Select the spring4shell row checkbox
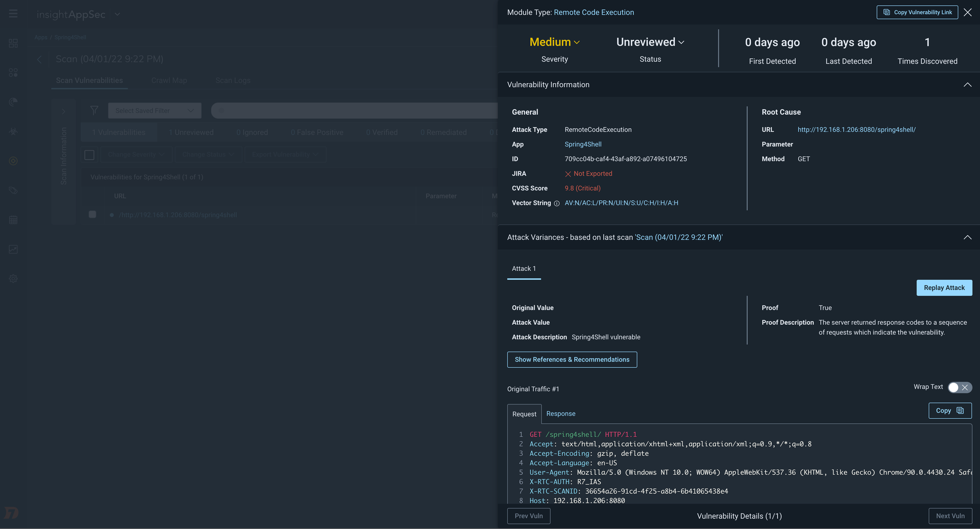980x529 pixels. (x=92, y=215)
